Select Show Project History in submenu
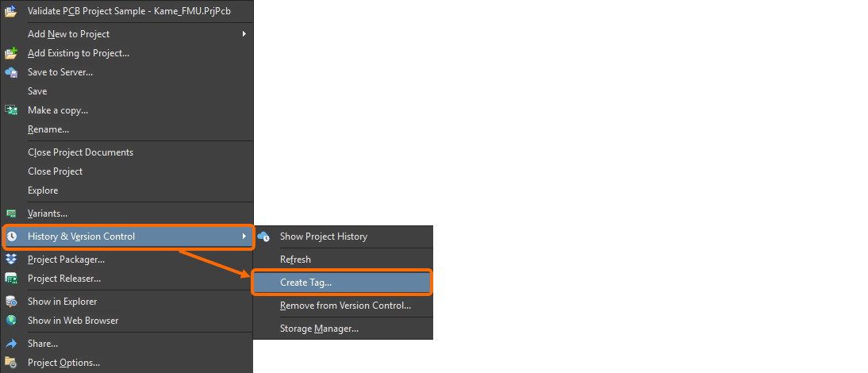The width and height of the screenshot is (868, 373). pos(343,236)
